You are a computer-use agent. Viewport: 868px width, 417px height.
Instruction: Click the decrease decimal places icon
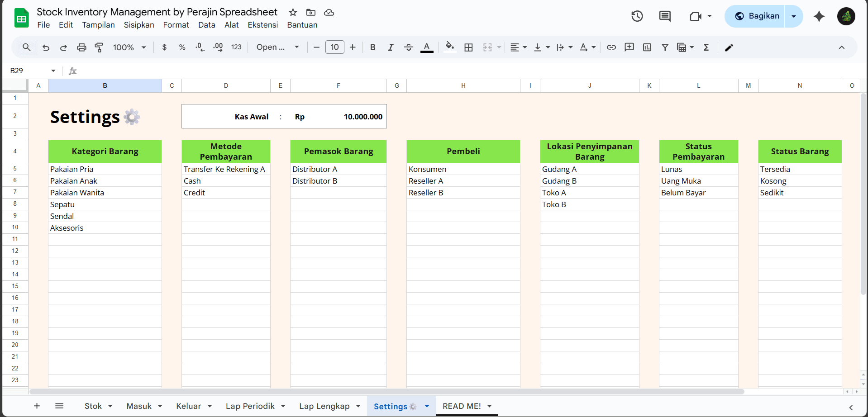200,47
